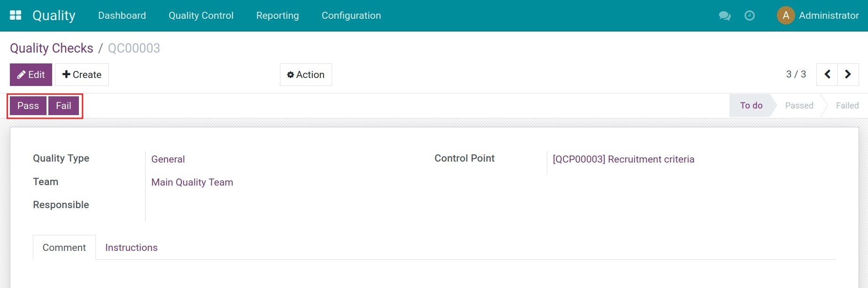
Task: Click the Administrator avatar icon
Action: click(x=785, y=16)
